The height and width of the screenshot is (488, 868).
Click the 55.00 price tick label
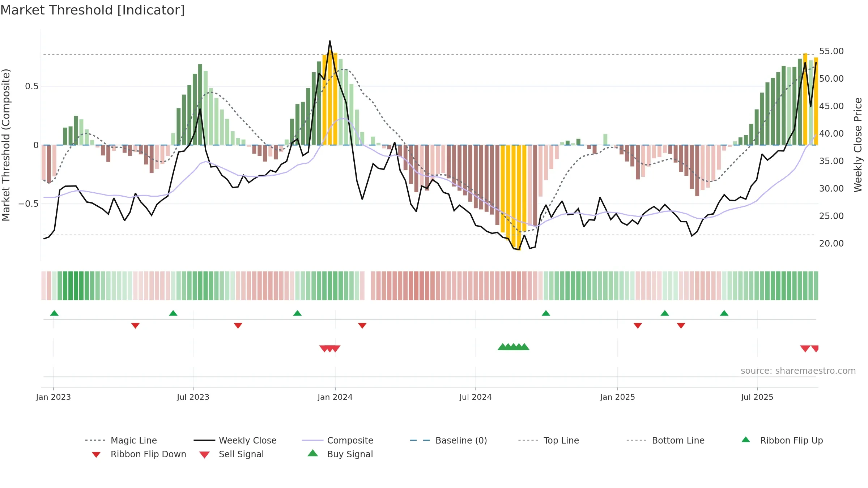point(831,51)
